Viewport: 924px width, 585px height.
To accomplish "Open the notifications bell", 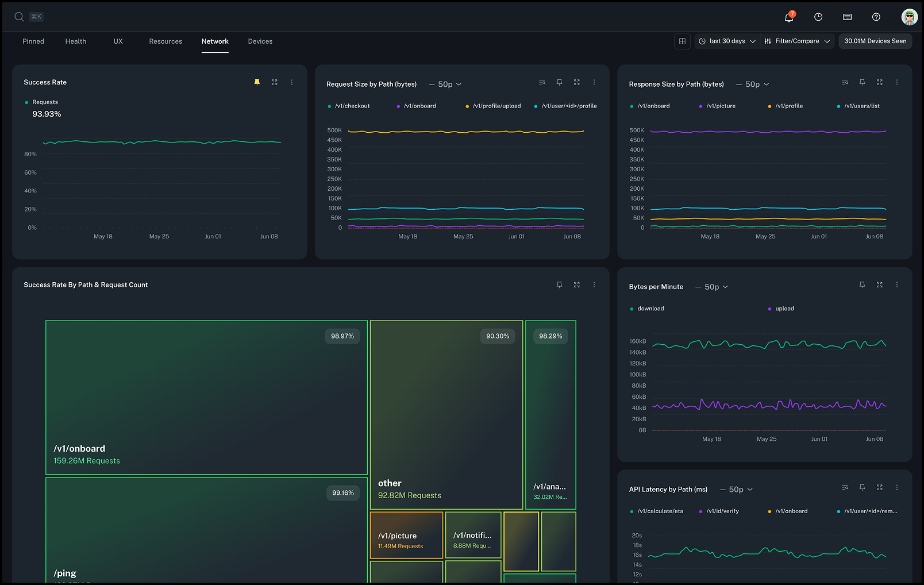I will (x=789, y=17).
